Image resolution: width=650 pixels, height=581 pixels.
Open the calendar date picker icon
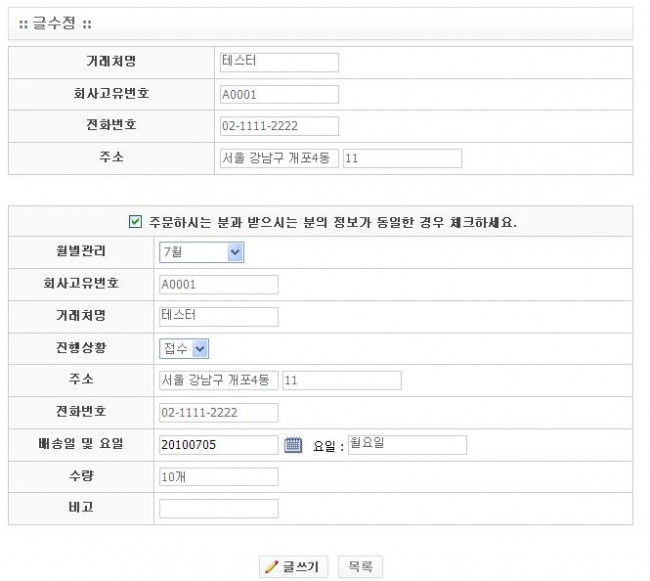pos(293,445)
